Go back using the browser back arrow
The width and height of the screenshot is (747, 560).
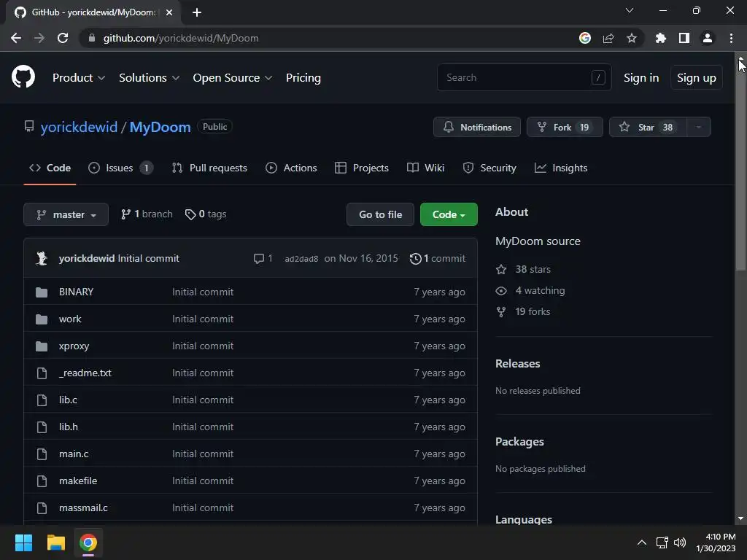tap(16, 38)
